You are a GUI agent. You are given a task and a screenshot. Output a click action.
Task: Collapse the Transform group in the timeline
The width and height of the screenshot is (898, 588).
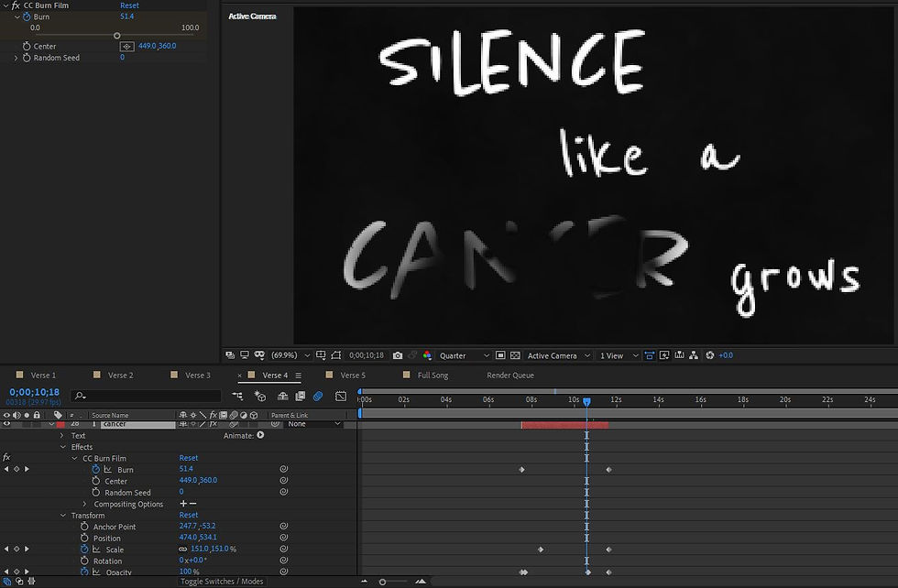tap(63, 516)
